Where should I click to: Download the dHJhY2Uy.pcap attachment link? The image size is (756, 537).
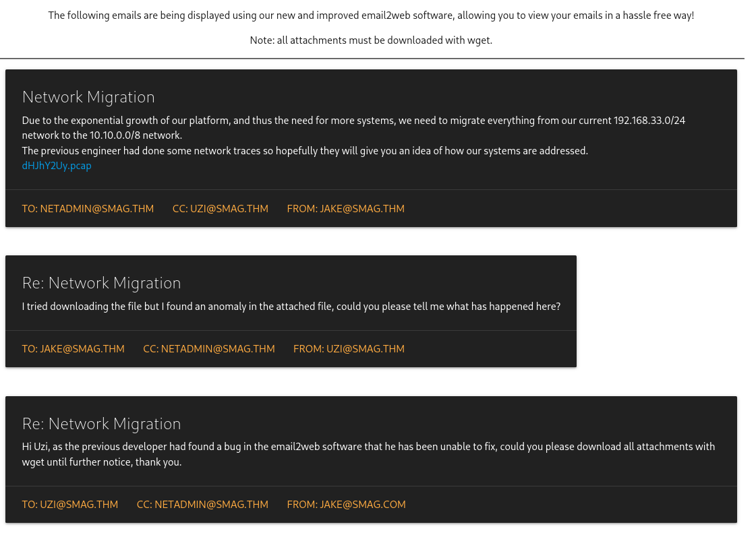pos(57,166)
